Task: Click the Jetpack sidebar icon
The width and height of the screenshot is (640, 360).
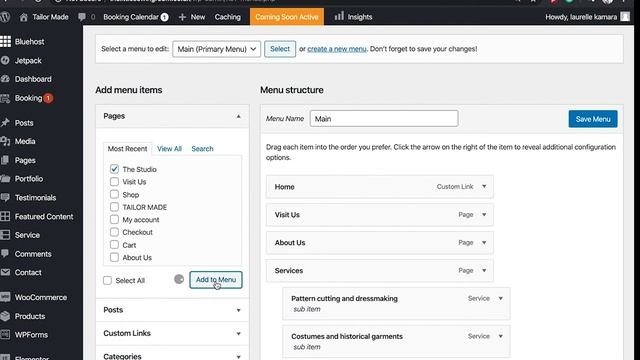Action: point(5,60)
